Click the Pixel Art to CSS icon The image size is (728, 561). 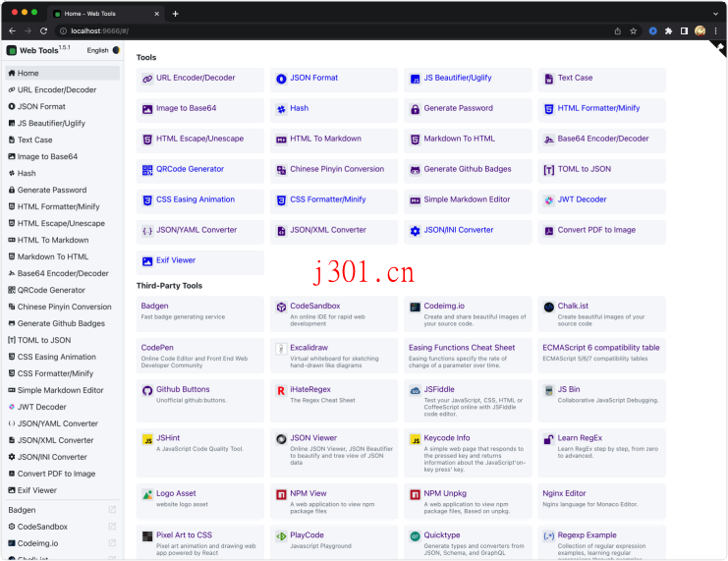click(x=147, y=536)
